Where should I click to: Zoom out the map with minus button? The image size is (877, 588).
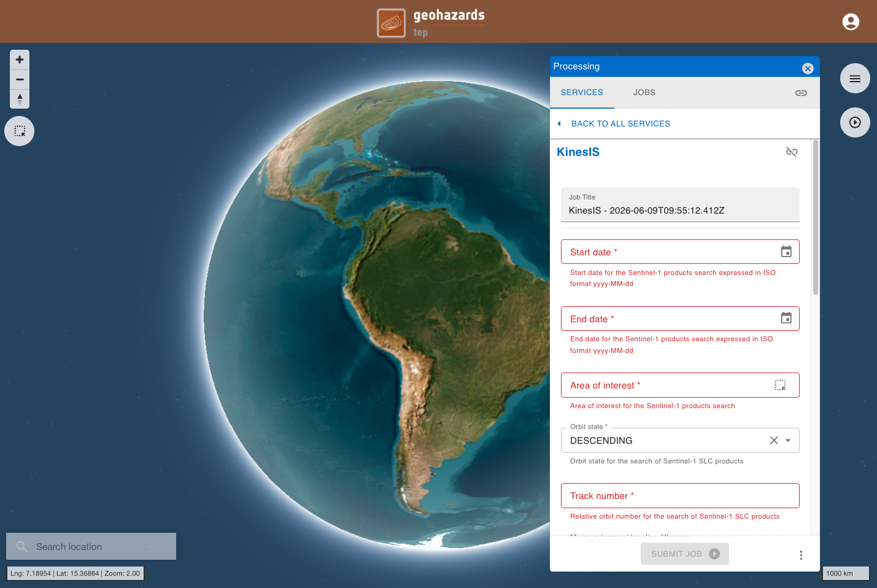point(20,79)
